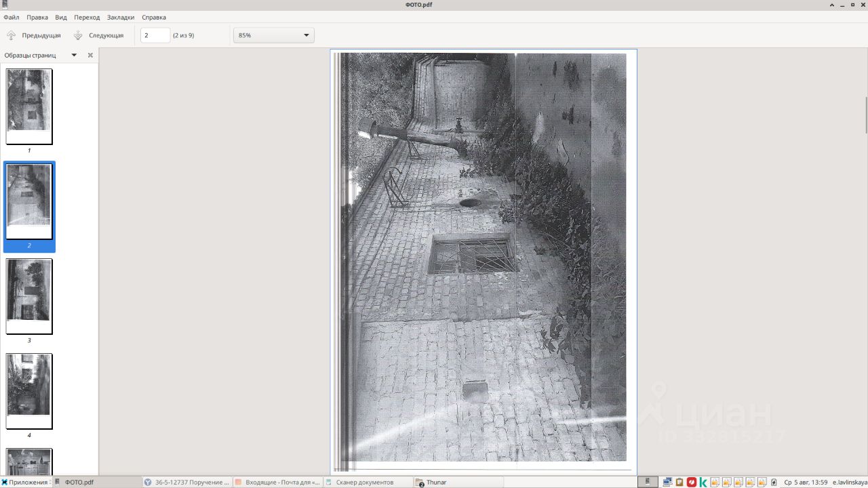Screen dimensions: 868x488
Task: Expand the Образцы страниц sidebar dropdown arrow
Action: pyautogui.click(x=74, y=55)
